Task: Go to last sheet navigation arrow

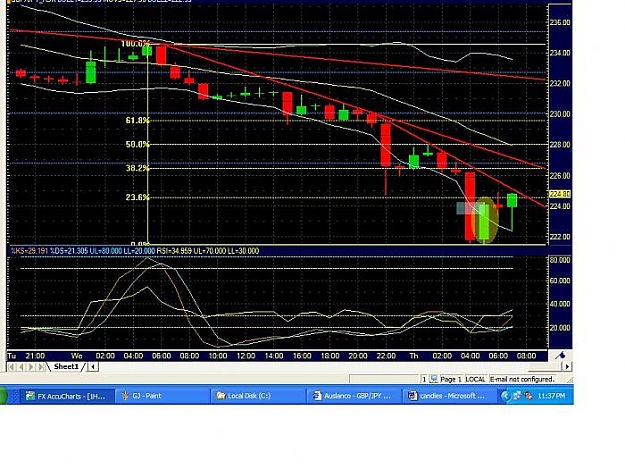Action: pyautogui.click(x=40, y=367)
